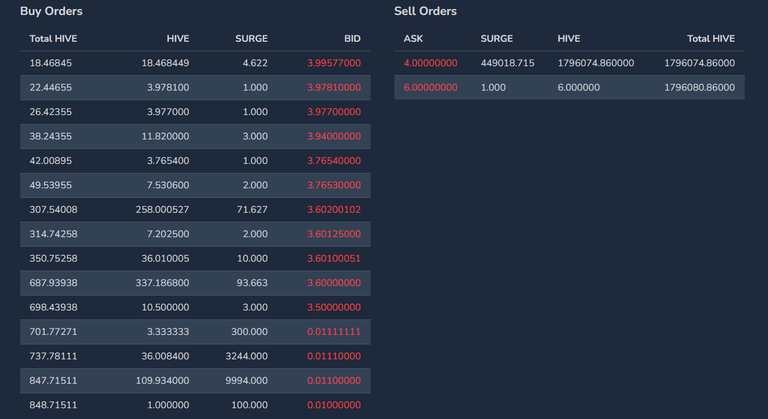Select the Buy Orders heading
768x419 pixels.
51,11
